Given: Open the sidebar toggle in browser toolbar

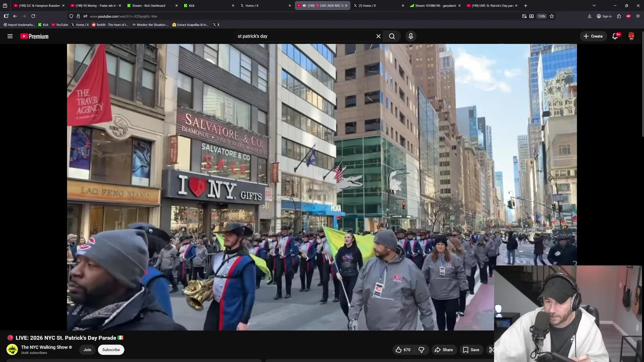Looking at the screenshot, I should (x=6, y=16).
